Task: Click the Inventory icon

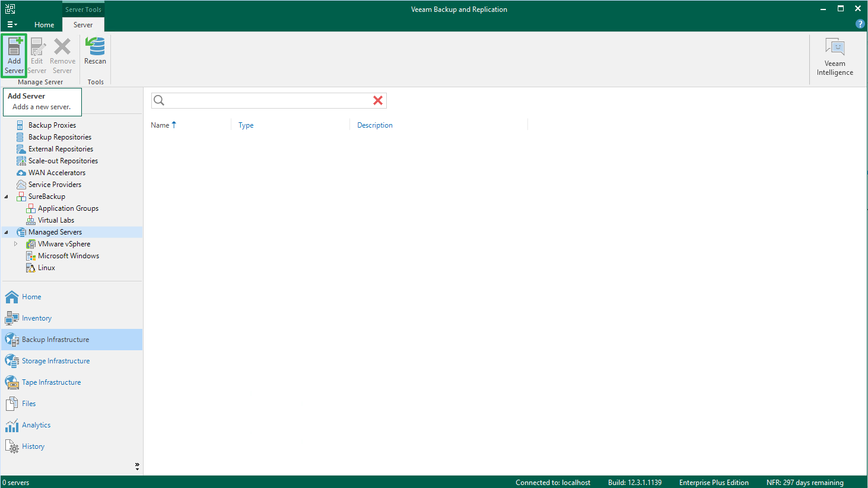Action: point(12,318)
